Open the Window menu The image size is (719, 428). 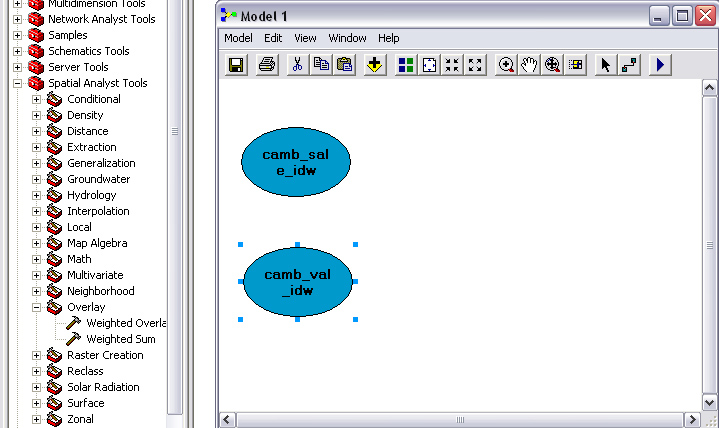(x=347, y=38)
